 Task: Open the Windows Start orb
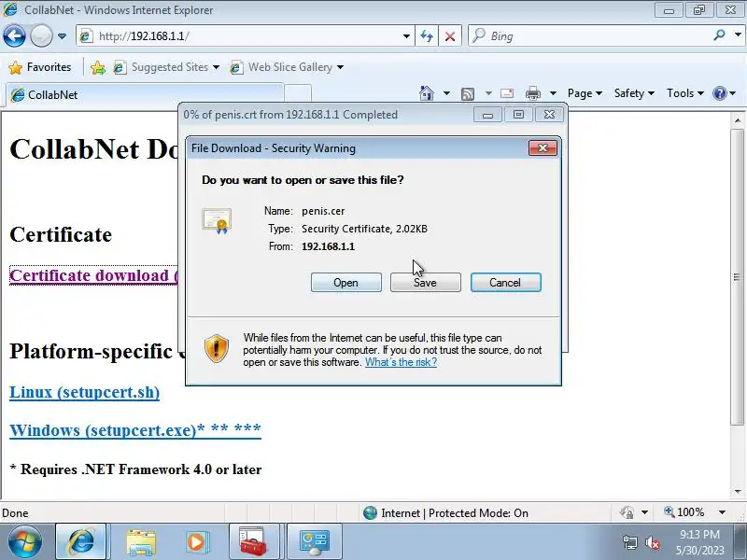(x=24, y=541)
